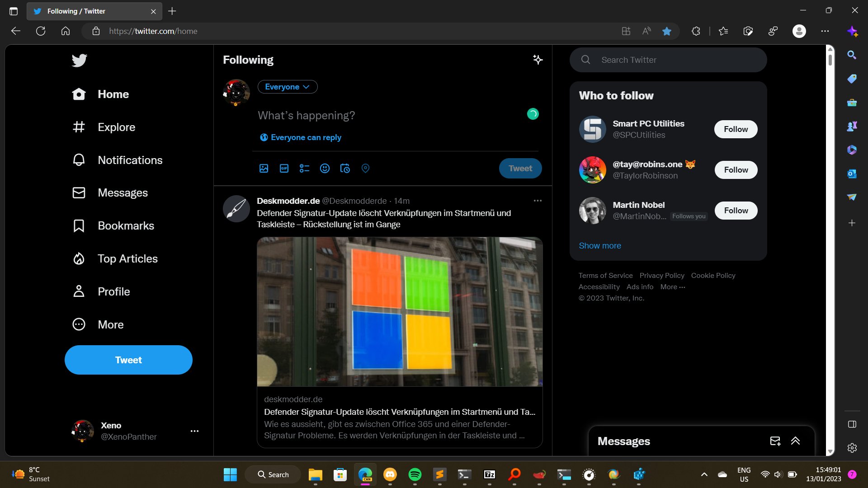
Task: Expand the Messages panel upward
Action: (x=796, y=441)
